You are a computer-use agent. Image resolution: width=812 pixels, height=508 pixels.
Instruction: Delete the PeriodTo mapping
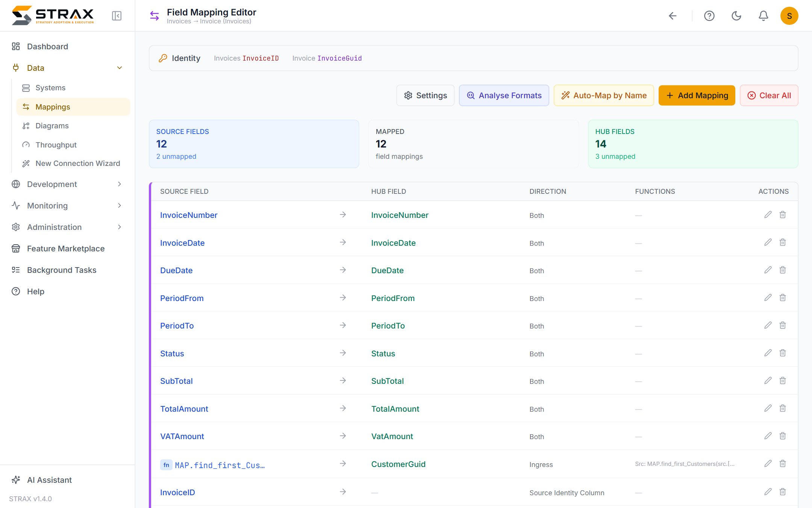(x=783, y=325)
